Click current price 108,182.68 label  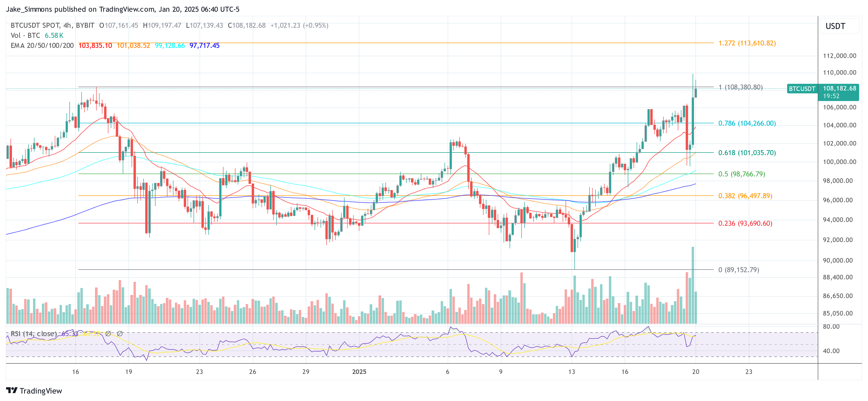click(839, 88)
